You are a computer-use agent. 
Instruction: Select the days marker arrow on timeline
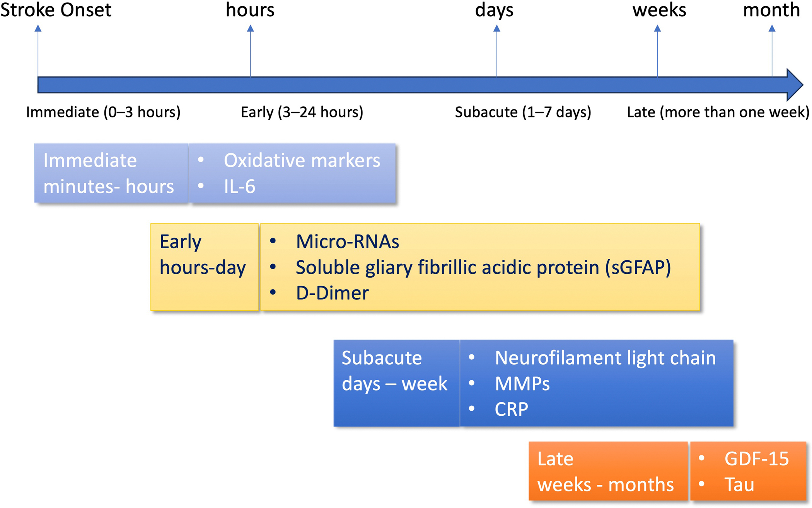point(497,29)
